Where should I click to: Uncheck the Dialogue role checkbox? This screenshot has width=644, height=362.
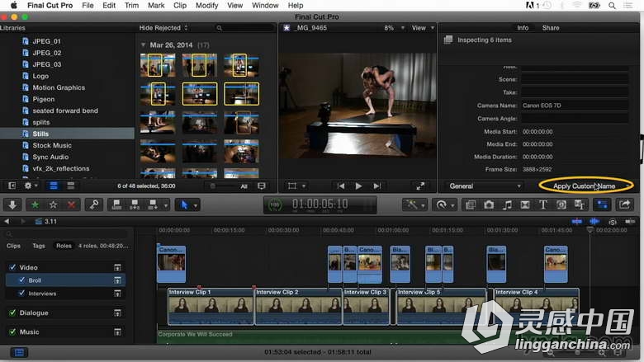pos(12,313)
